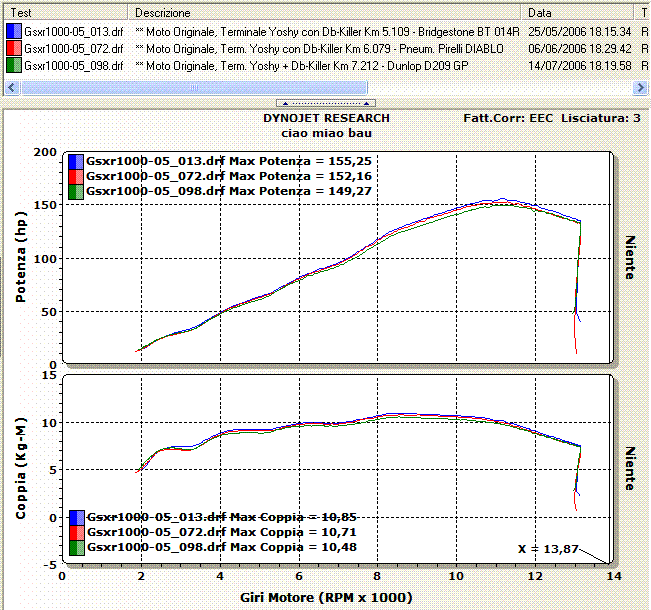Click the red swatch in Max Coppia legend

75,533
